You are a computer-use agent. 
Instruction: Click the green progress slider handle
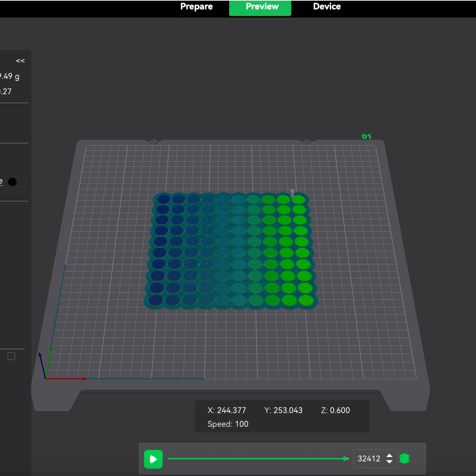(x=345, y=459)
